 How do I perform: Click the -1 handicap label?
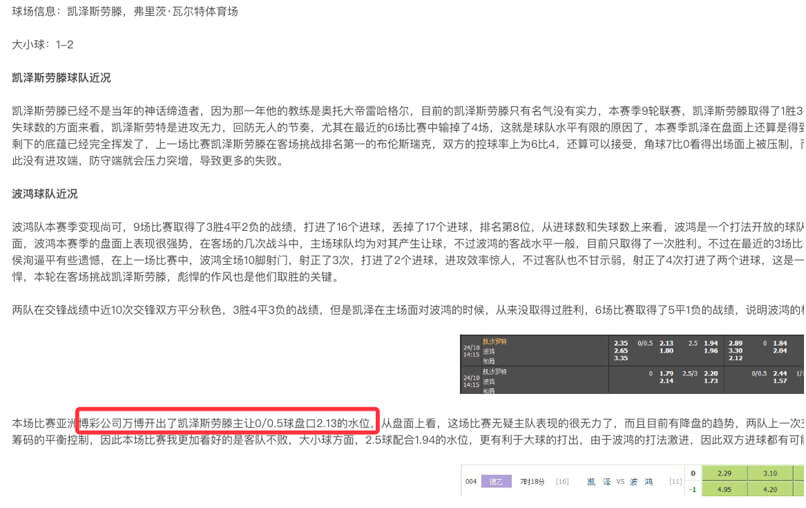[693, 490]
